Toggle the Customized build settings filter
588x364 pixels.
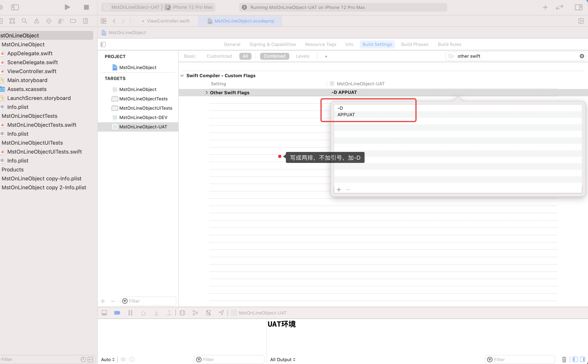tap(219, 56)
